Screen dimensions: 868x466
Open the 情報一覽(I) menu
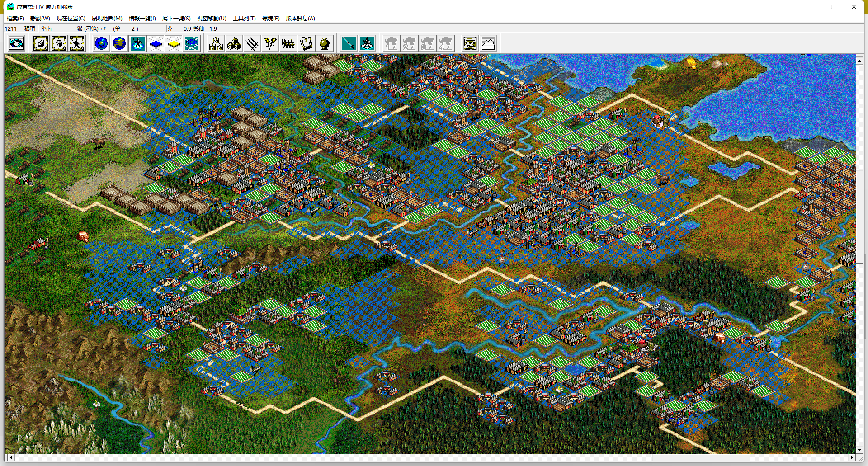tap(142, 19)
